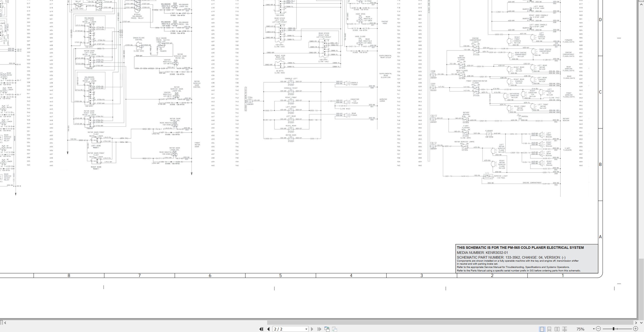
Task: Go to the previous page
Action: [x=268, y=329]
